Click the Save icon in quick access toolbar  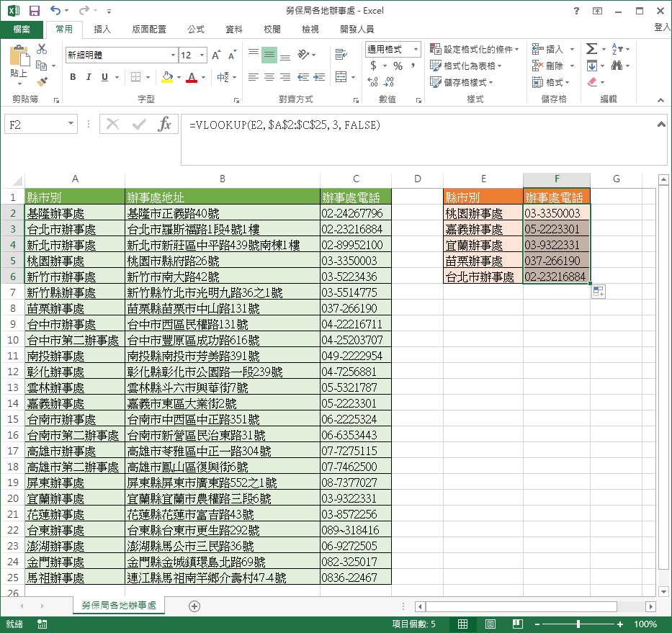(x=34, y=11)
